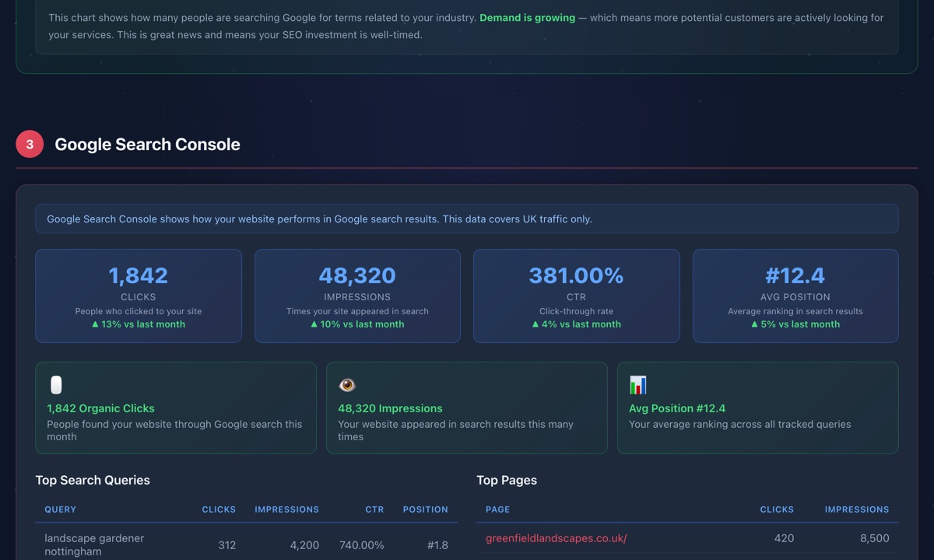Click the Top Search Queries heading
The width and height of the screenshot is (934, 560).
(93, 481)
